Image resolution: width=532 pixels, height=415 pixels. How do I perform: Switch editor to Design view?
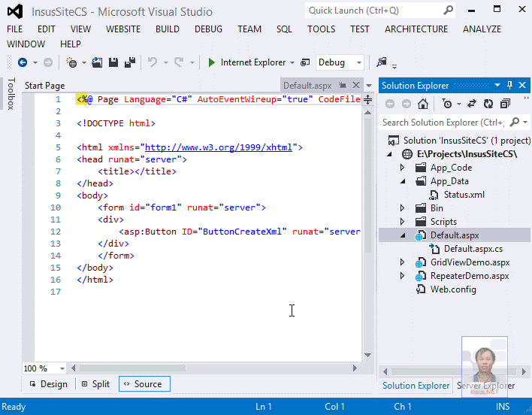point(49,384)
